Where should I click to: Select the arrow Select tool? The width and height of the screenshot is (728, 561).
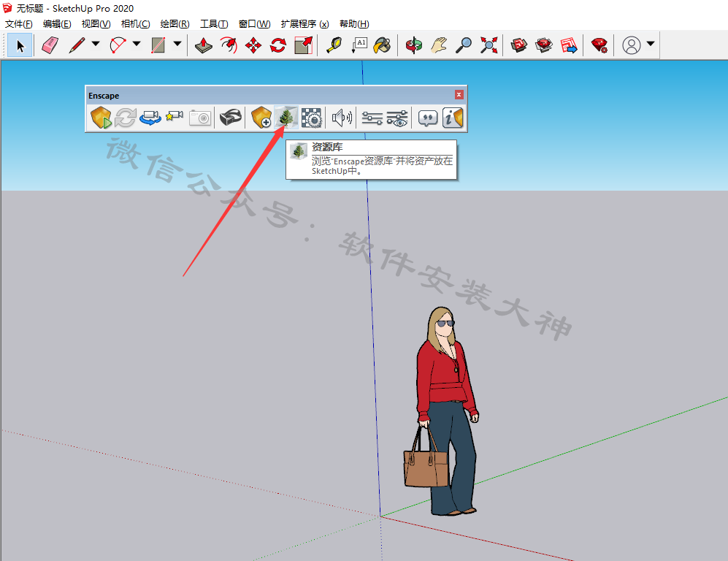pos(20,45)
